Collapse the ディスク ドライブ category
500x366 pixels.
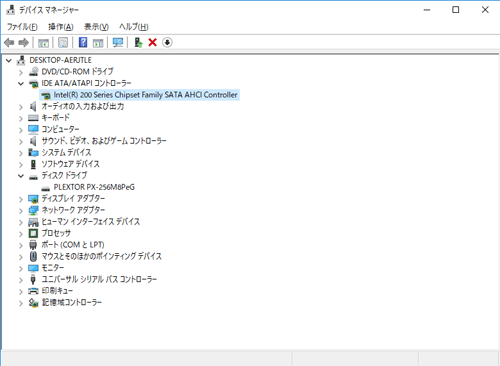21,176
